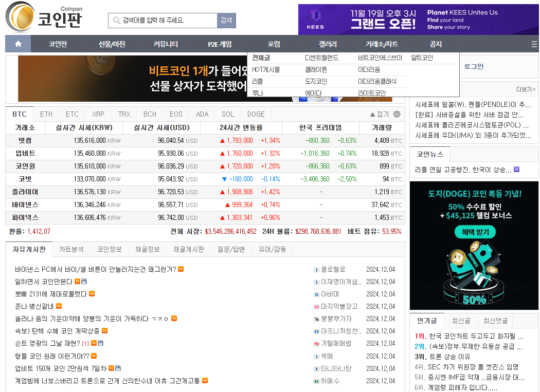Select 비트코인에스브이 in forum dropdown

click(x=380, y=58)
